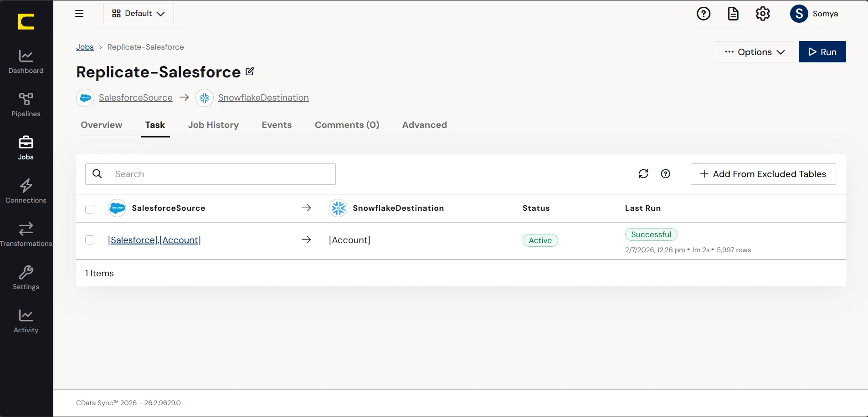Open the [Salesforce].[Account] task link
Image resolution: width=868 pixels, height=417 pixels.
coord(154,240)
